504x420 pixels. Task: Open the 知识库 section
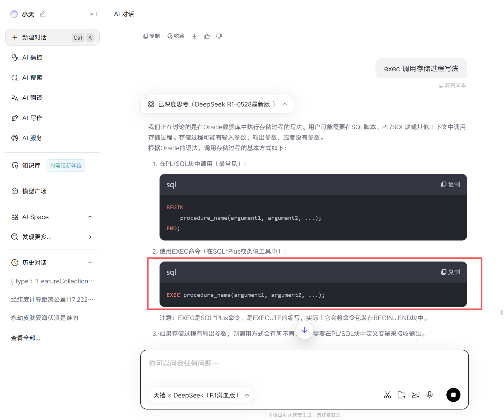pos(26,165)
